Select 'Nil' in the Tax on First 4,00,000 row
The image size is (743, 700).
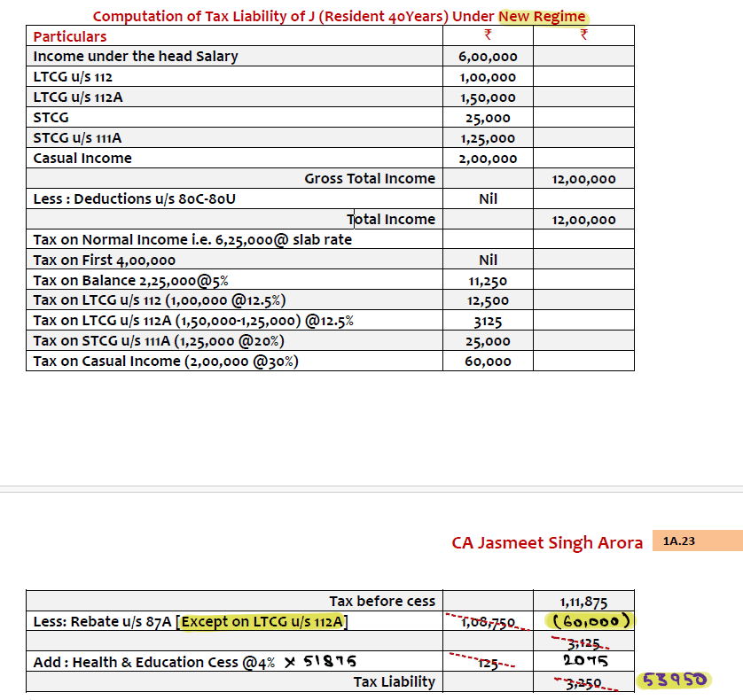click(488, 260)
